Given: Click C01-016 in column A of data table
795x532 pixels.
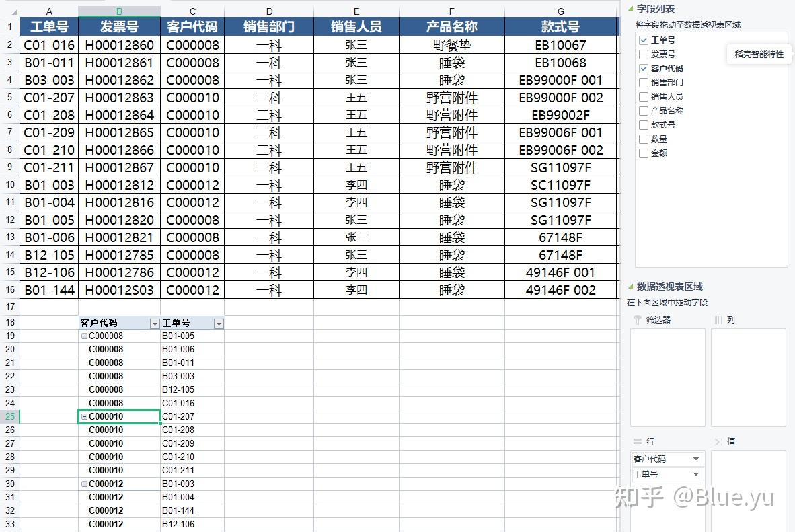Looking at the screenshot, I should tap(49, 45).
